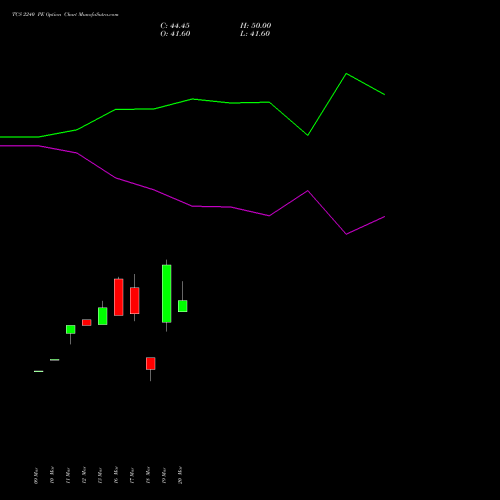The image size is (500, 500).
Task: Click the '11 Mar' date axis label
Action: click(68, 476)
